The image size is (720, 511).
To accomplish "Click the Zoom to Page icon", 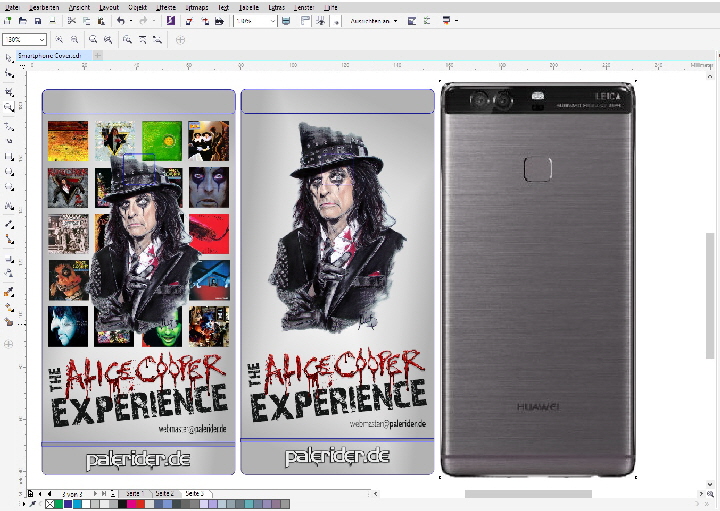I will [x=127, y=40].
